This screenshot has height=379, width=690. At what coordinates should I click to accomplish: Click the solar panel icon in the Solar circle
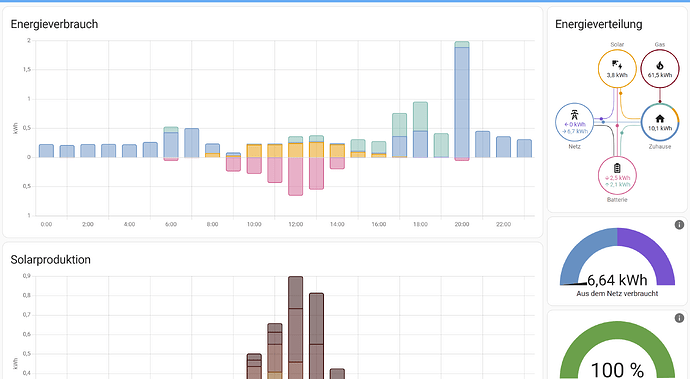click(617, 65)
